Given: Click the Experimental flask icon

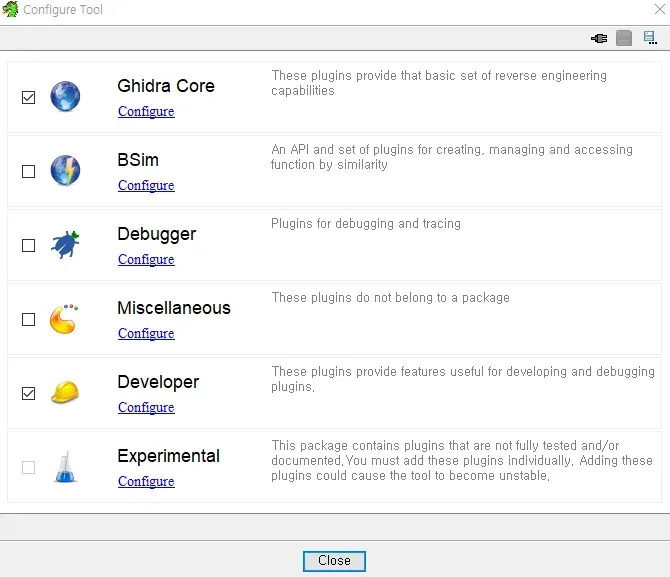Looking at the screenshot, I should [x=66, y=467].
